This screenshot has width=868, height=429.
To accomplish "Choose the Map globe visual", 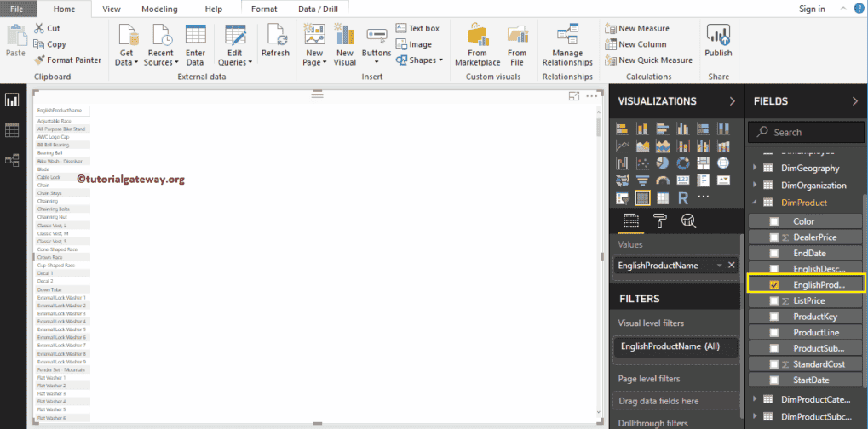I will click(723, 163).
